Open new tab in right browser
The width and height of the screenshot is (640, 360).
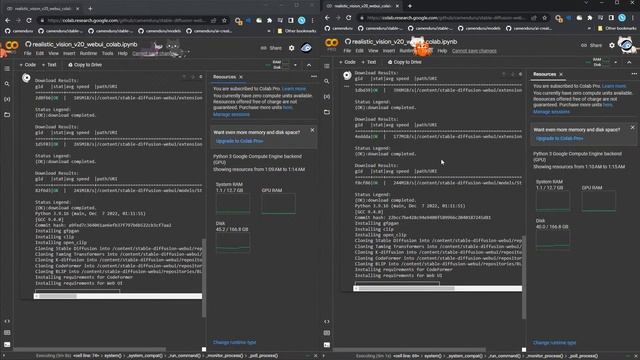pos(410,6)
